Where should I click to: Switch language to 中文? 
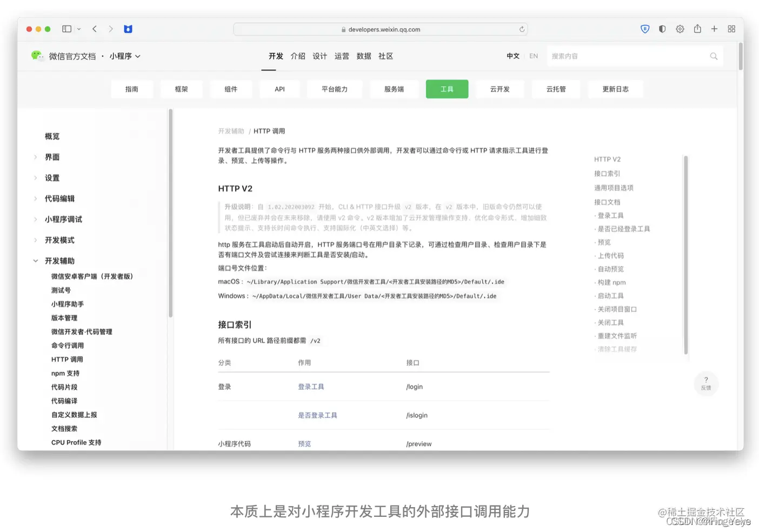(513, 56)
